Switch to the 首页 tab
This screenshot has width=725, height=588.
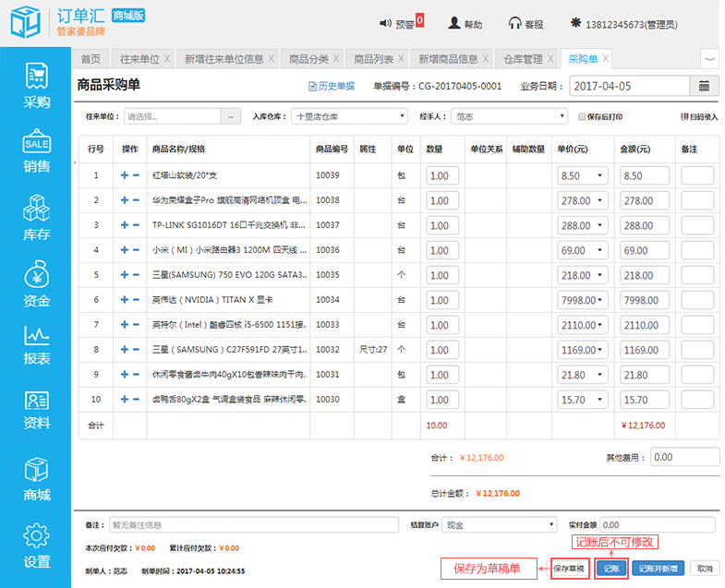[x=91, y=59]
